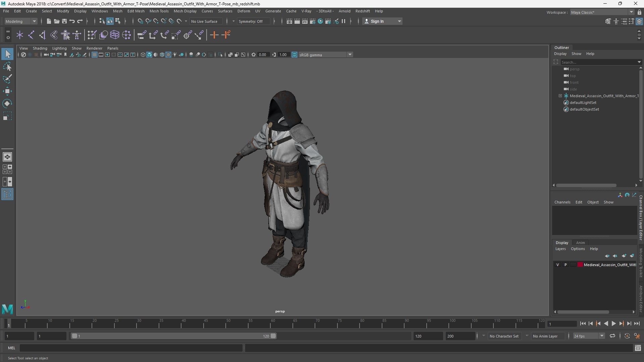Open the viewport Shading menu
Viewport: 644px width, 362px height.
coord(40,48)
